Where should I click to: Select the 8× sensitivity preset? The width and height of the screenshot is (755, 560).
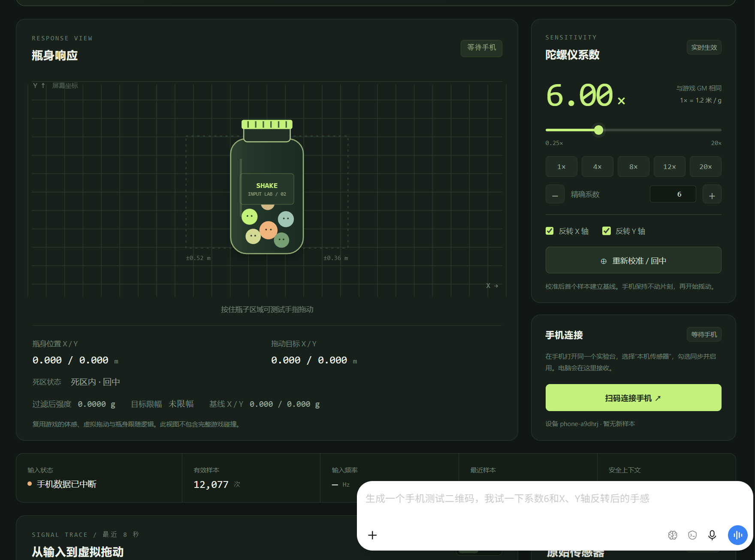coord(634,166)
